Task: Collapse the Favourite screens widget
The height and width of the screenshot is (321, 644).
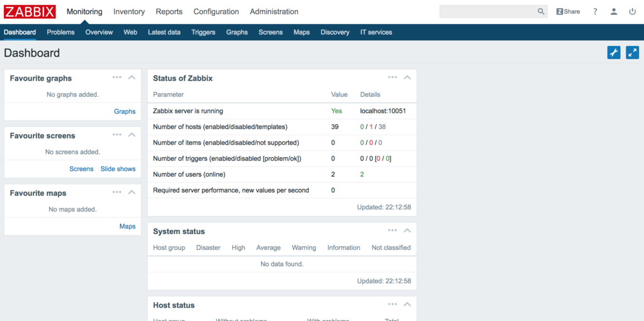Action: click(x=132, y=135)
